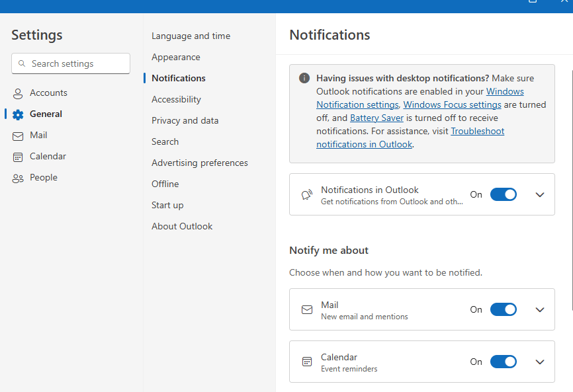Screen dimensions: 573x392
Task: Open the Offline settings page
Action: tap(165, 184)
